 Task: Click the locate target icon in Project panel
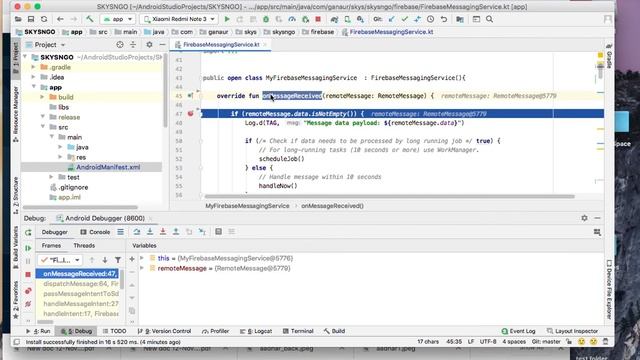(x=120, y=44)
